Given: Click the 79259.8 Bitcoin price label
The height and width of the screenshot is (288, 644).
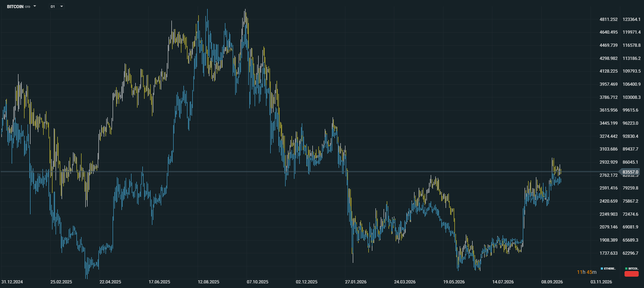Looking at the screenshot, I should click(631, 188).
